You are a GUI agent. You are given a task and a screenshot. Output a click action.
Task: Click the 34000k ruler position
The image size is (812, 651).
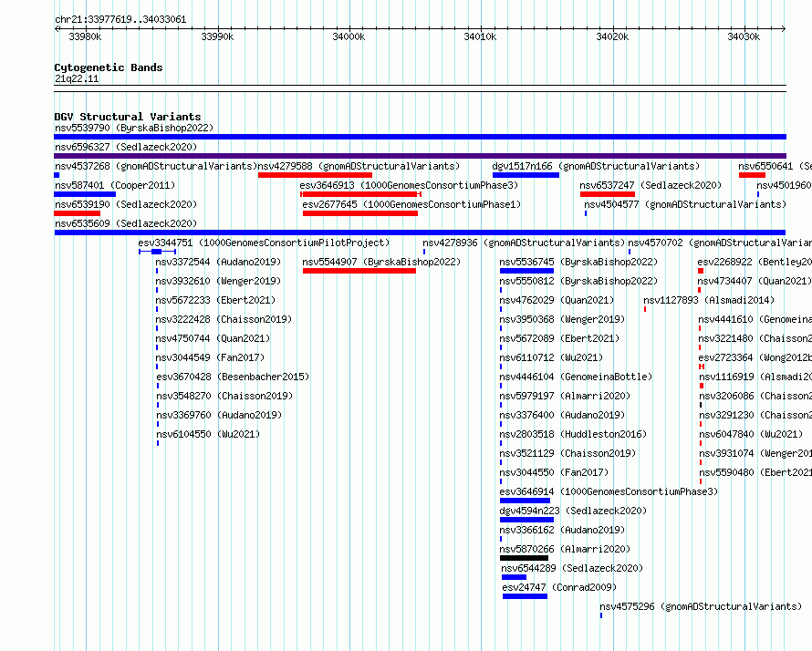349,36
